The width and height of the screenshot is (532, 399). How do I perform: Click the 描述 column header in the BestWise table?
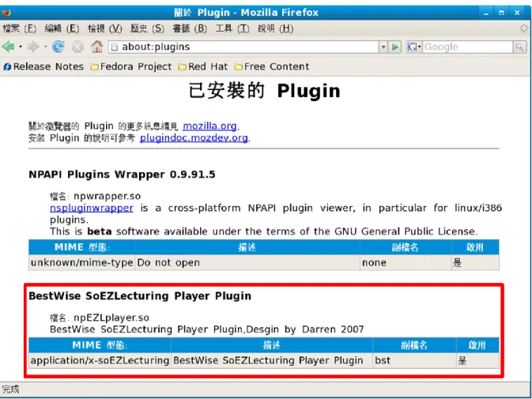click(x=271, y=345)
